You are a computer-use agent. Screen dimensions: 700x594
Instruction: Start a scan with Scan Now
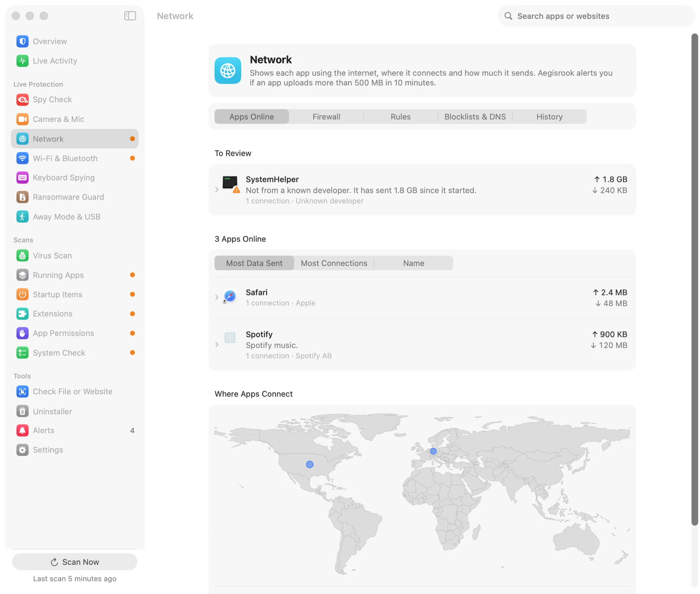point(75,562)
